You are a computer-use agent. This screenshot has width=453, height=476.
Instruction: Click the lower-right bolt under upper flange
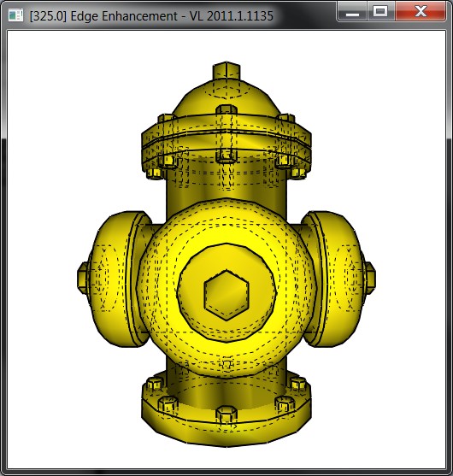[x=297, y=173]
